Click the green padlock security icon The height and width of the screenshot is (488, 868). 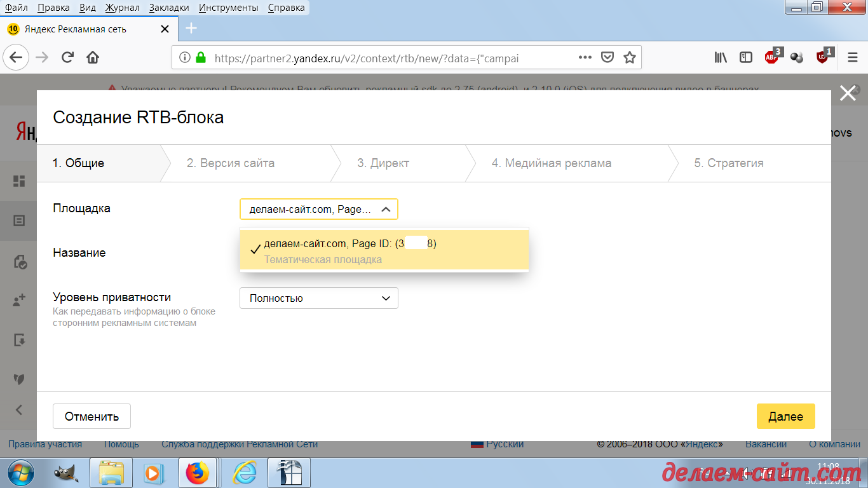click(201, 57)
